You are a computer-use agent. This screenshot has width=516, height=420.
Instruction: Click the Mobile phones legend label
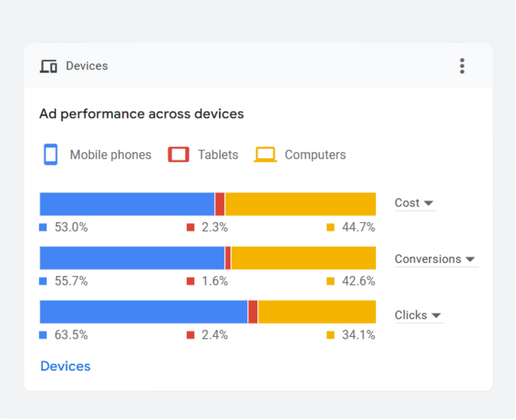(110, 155)
